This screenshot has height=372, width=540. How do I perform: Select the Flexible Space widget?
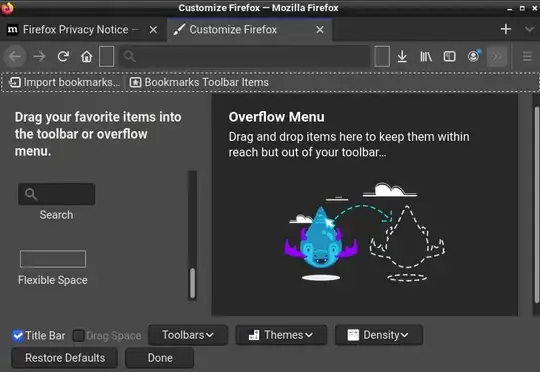point(53,268)
